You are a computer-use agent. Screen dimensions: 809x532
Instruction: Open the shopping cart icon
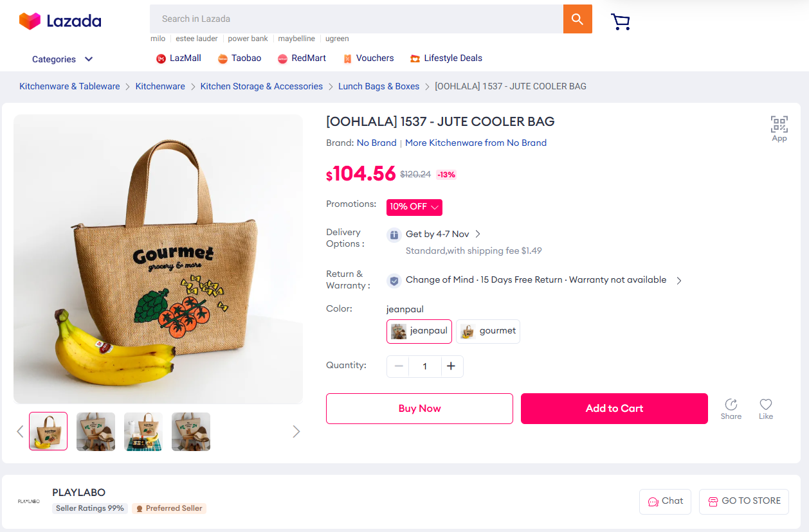tap(620, 22)
